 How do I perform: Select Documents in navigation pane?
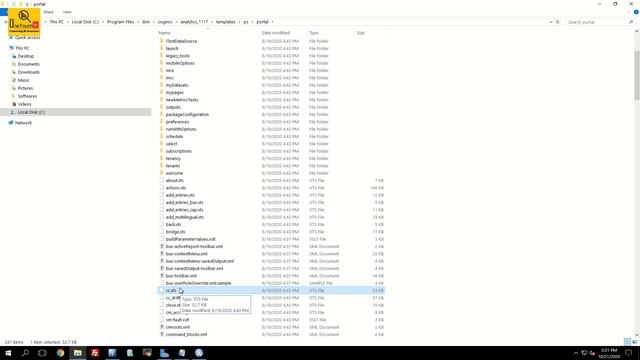point(29,64)
